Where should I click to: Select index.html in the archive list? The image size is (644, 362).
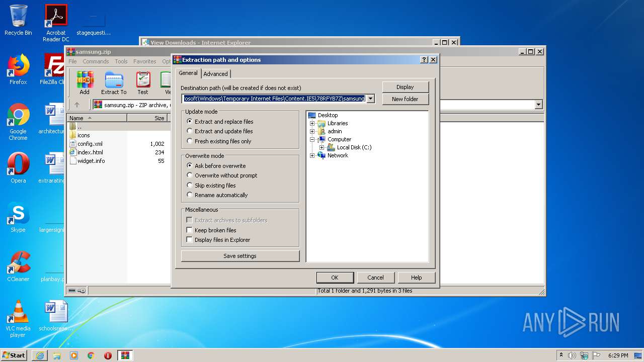click(90, 152)
